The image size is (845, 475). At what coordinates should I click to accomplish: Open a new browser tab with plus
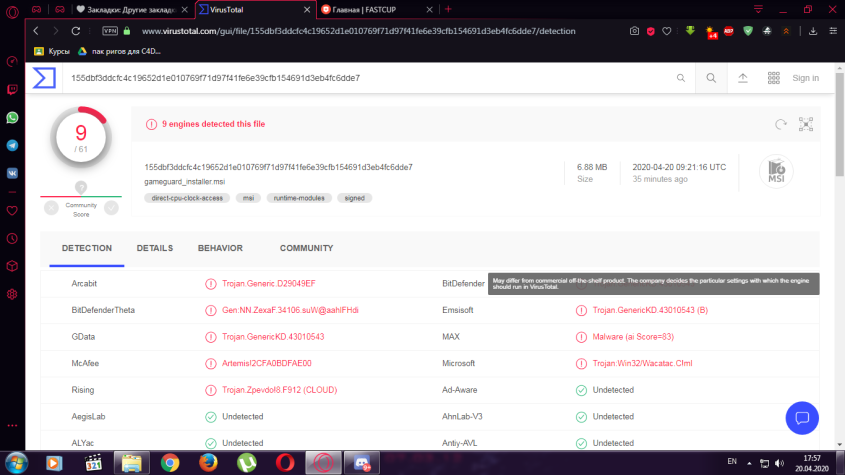pos(448,9)
